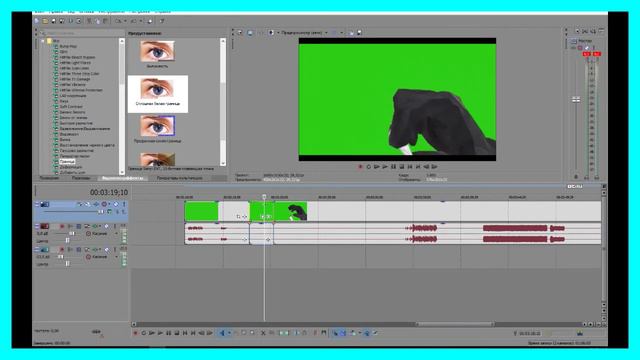Click Pause in the timeline transport bar
640x360 pixels.
[x=169, y=333]
